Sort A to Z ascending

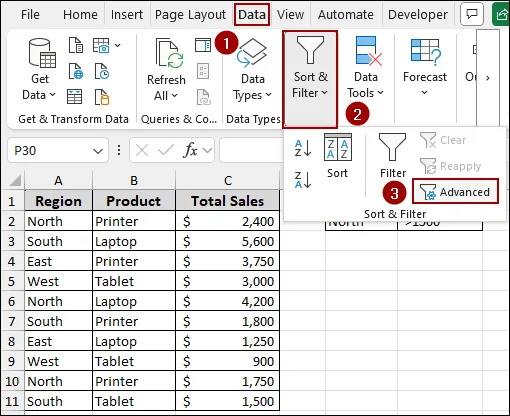tap(303, 148)
